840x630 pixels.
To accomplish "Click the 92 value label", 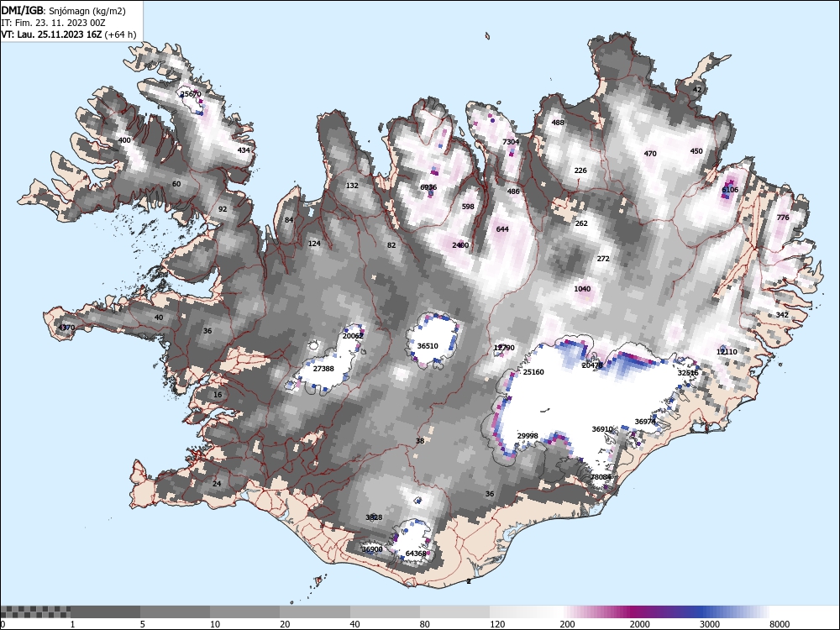I will [223, 209].
